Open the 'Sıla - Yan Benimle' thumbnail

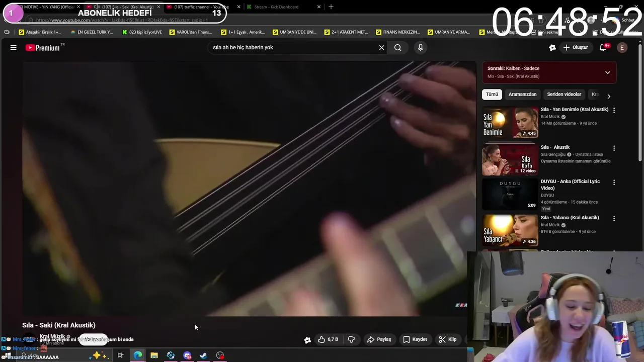[510, 122]
